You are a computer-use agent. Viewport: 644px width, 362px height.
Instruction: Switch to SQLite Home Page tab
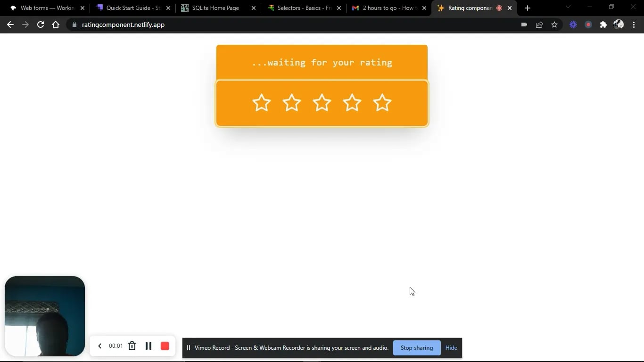tap(219, 8)
